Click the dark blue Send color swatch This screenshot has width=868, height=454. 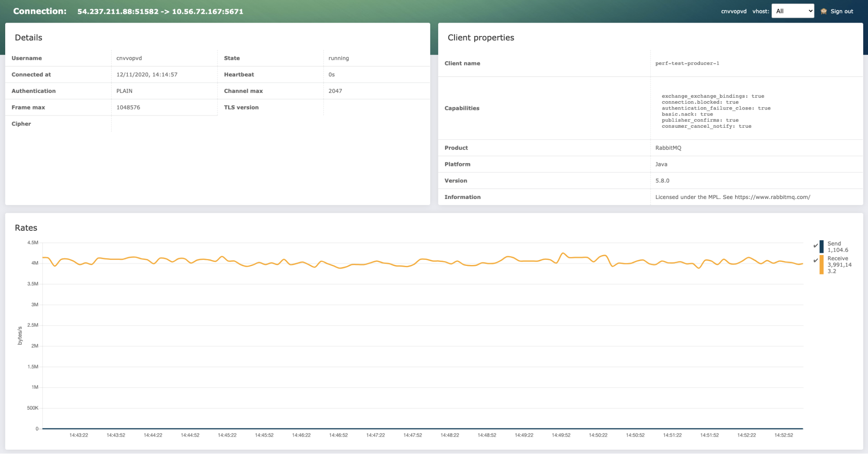[x=821, y=246]
